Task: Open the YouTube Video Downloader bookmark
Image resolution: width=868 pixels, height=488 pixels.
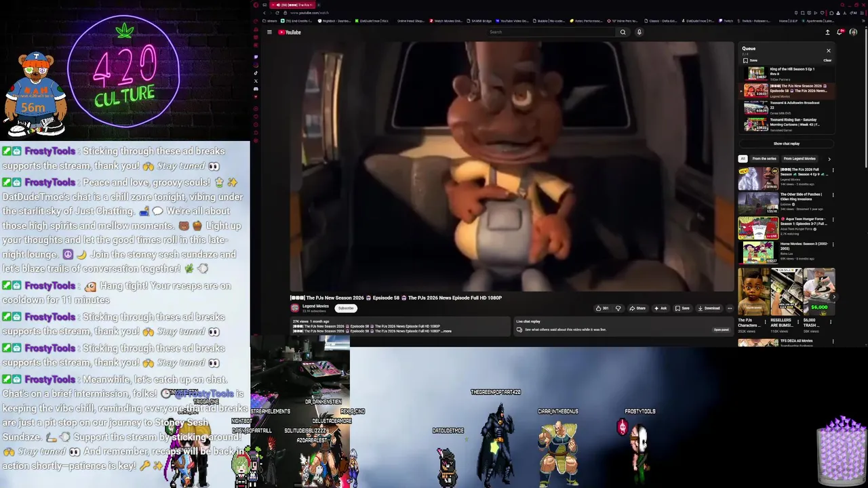Action: pyautogui.click(x=513, y=21)
